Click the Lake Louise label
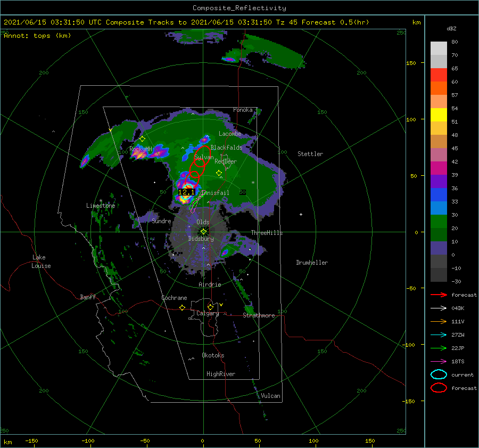This screenshot has height=448, width=479. pyautogui.click(x=41, y=262)
